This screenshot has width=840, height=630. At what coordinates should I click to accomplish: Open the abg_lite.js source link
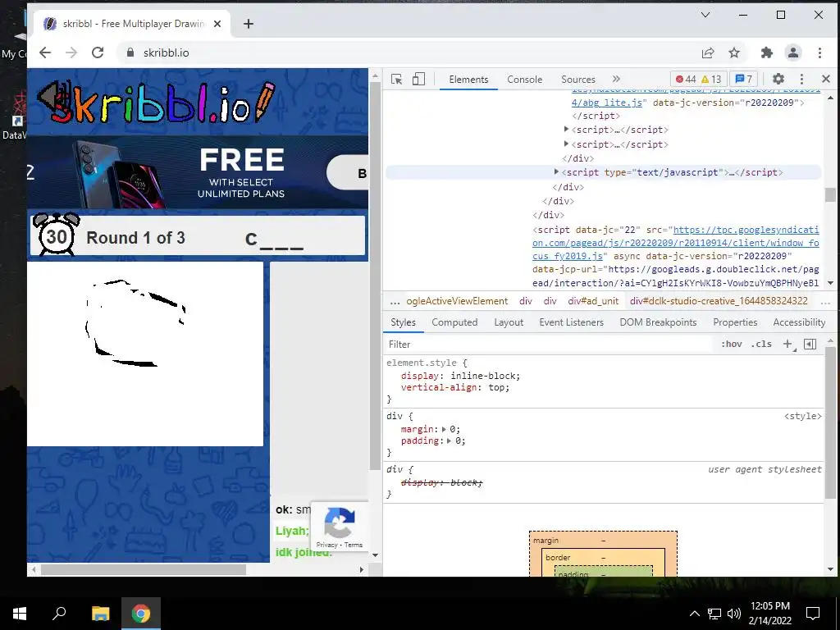(606, 103)
